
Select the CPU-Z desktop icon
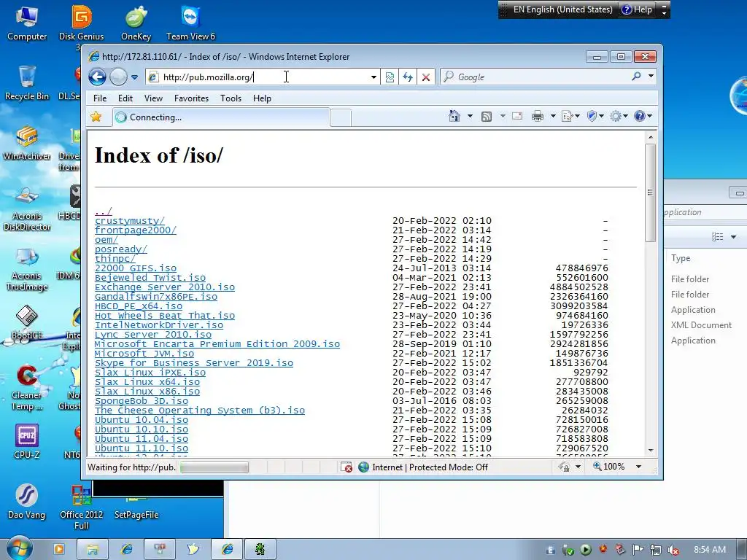27,442
